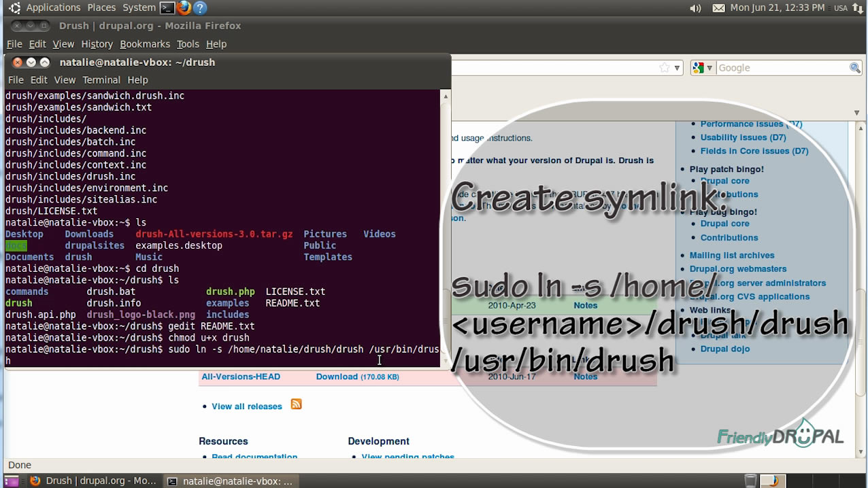Open the Terminal menu in the terminal window
Screen dimensions: 868x488
pyautogui.click(x=101, y=80)
